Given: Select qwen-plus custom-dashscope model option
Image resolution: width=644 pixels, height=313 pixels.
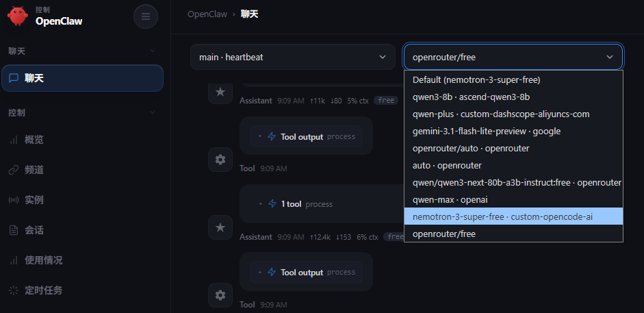Looking at the screenshot, I should tap(500, 114).
